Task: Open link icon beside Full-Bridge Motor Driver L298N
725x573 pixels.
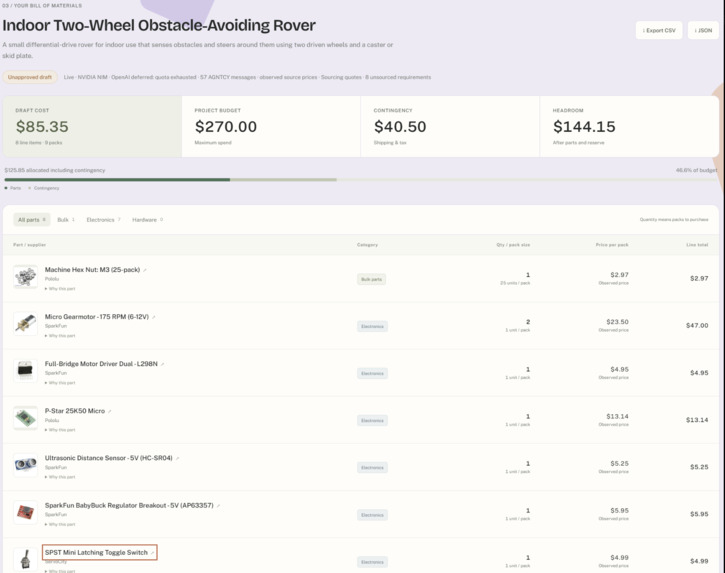Action: point(162,364)
